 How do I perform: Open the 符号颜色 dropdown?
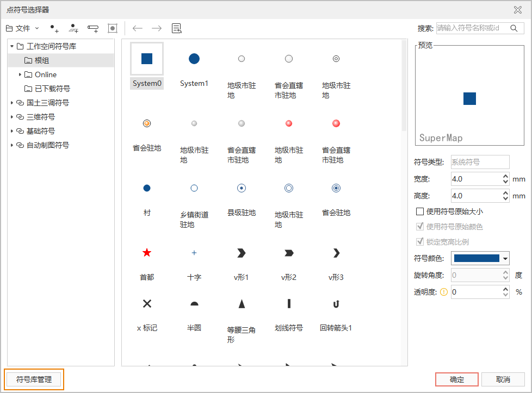click(505, 258)
